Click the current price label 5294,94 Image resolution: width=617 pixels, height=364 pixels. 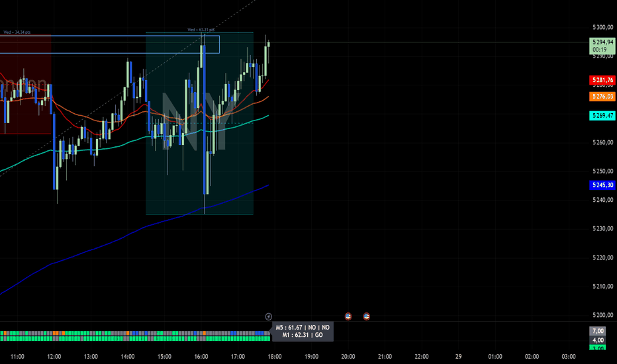coord(602,46)
